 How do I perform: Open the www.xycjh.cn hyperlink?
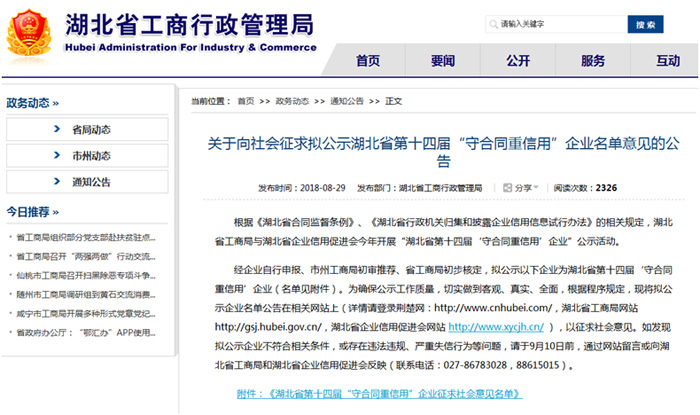[x=496, y=327]
